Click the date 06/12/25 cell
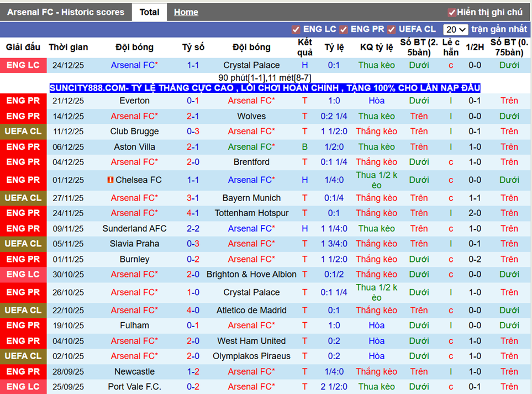The width and height of the screenshot is (532, 394). click(x=68, y=147)
